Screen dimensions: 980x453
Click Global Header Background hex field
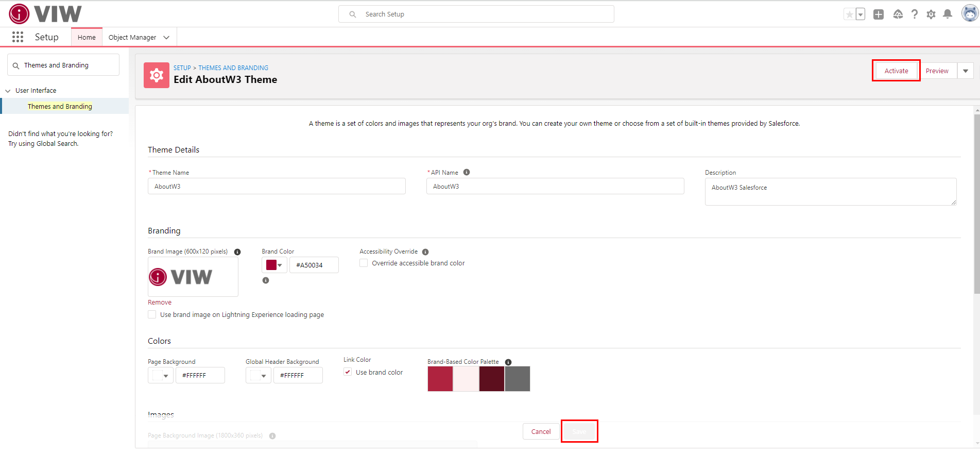(x=298, y=375)
